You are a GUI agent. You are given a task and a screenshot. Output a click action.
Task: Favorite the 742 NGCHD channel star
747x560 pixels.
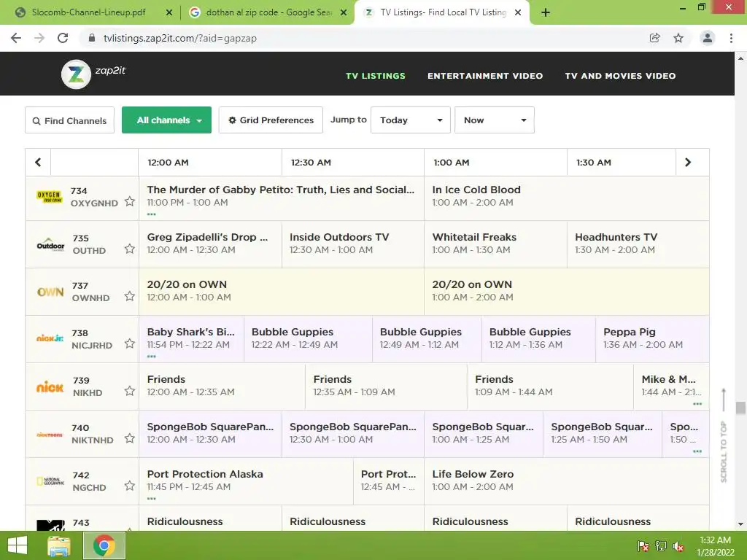click(x=130, y=486)
